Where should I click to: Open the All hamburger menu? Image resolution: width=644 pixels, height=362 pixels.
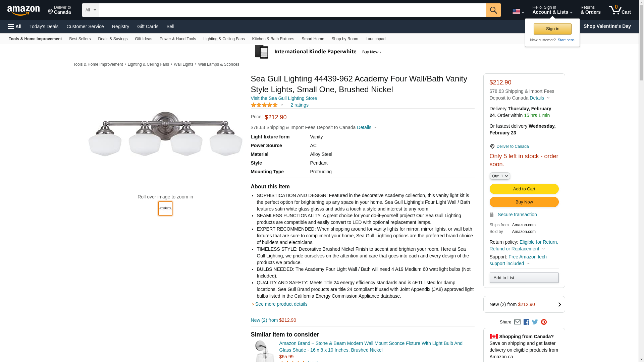(x=15, y=26)
